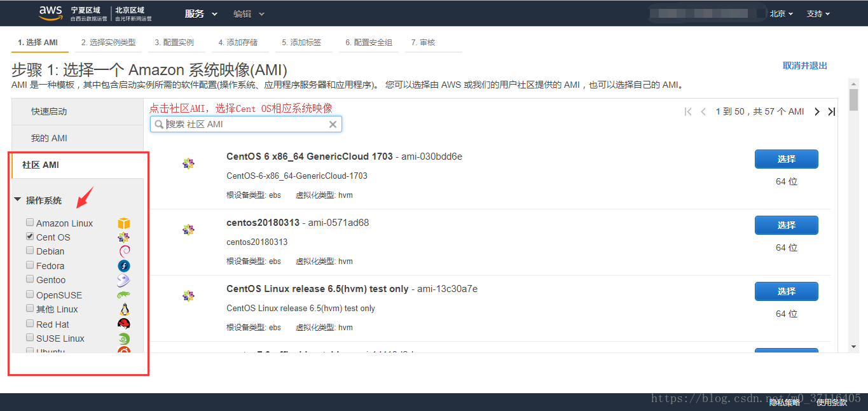Image resolution: width=868 pixels, height=411 pixels.
Task: Click CentOS 6 x86_64 GenericCloud 1703 title
Action: [x=310, y=157]
